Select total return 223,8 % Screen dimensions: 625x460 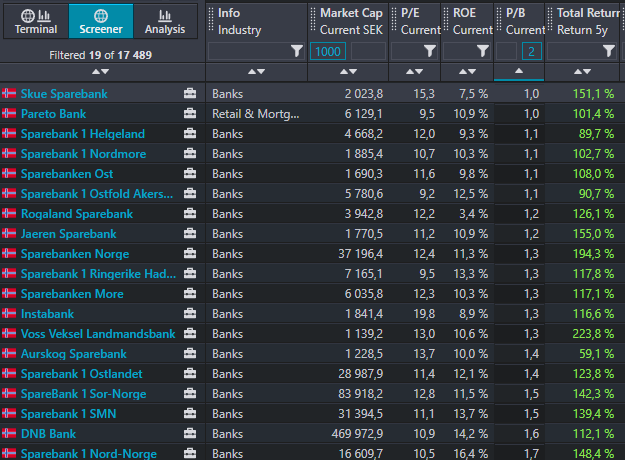click(593, 334)
